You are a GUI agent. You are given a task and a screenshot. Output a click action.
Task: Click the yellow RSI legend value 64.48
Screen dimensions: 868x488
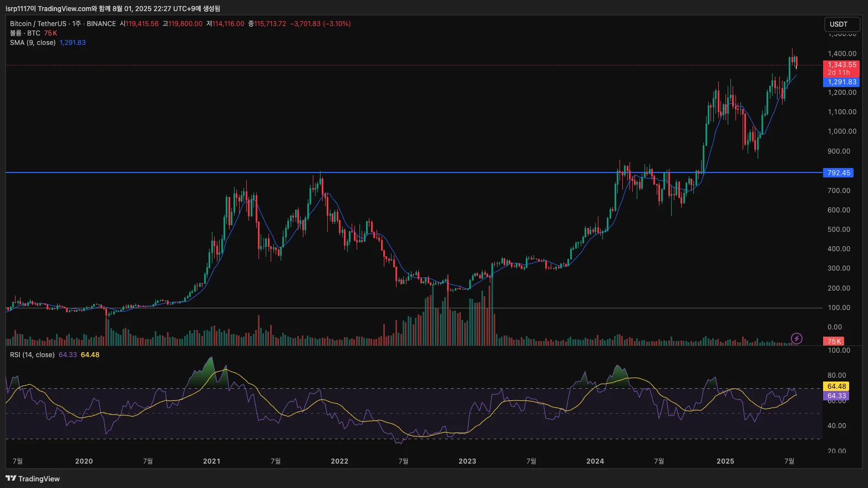tap(90, 355)
